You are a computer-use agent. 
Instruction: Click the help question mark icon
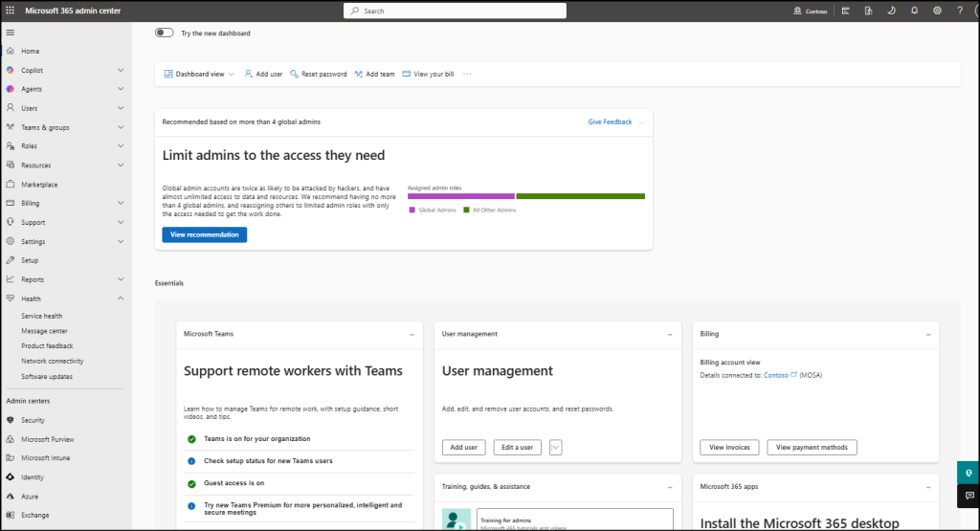(x=960, y=11)
